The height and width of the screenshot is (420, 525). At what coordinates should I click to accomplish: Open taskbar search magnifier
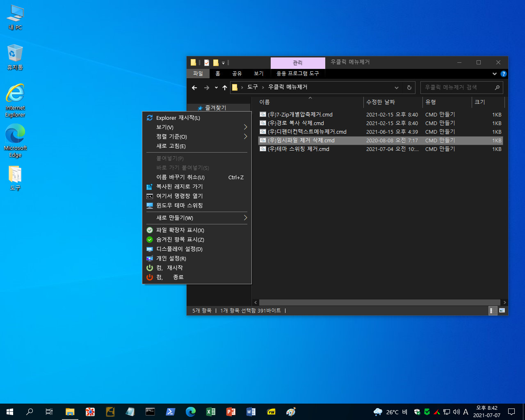30,412
